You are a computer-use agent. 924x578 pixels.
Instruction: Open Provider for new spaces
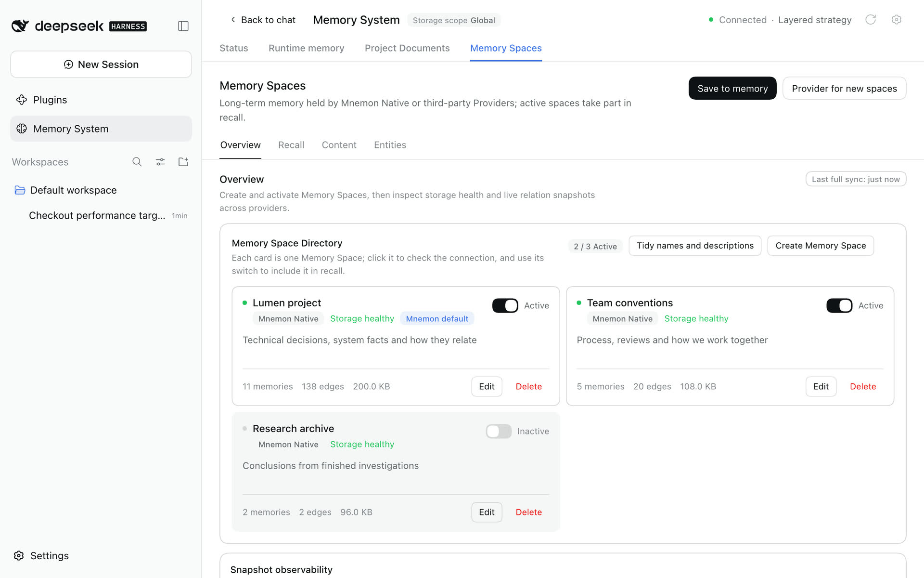click(x=844, y=88)
